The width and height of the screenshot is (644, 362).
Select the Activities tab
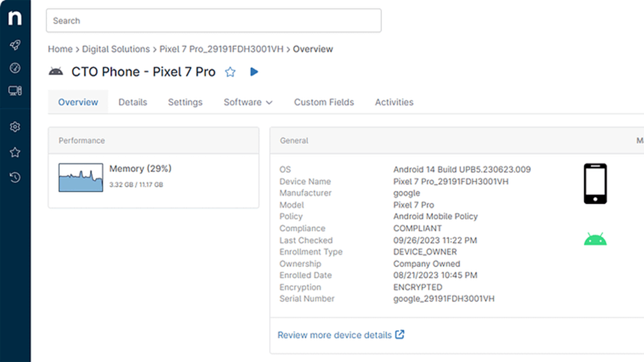pos(394,102)
